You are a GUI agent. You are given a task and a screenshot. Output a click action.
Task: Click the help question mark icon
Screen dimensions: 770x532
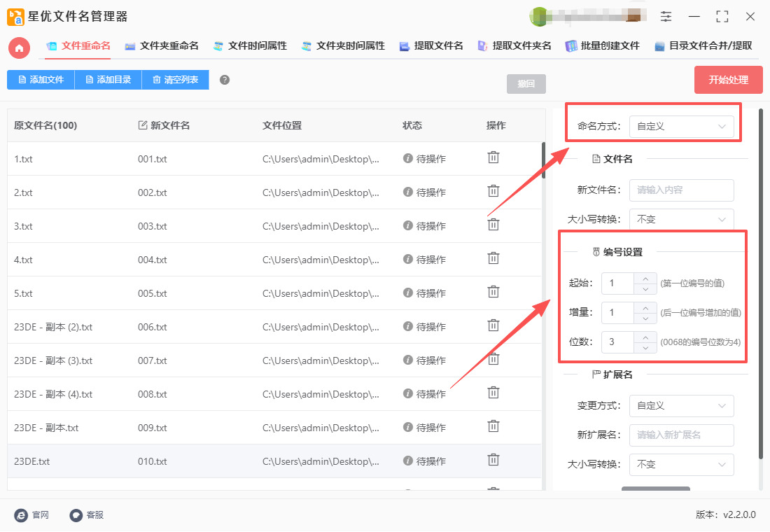225,80
